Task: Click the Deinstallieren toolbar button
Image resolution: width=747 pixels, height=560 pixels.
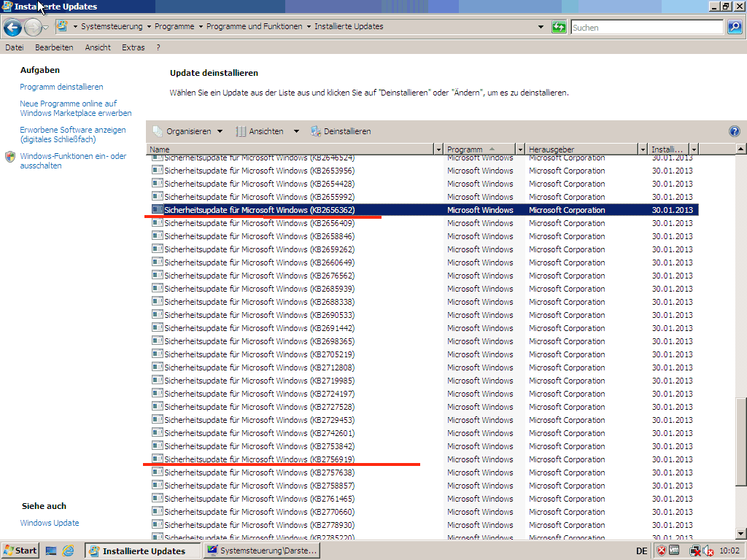Action: click(x=341, y=131)
